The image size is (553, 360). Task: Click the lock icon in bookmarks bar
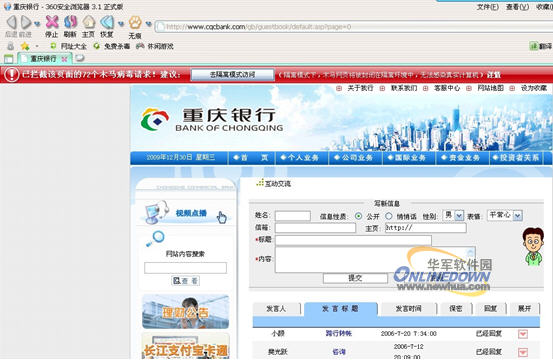coord(11,46)
